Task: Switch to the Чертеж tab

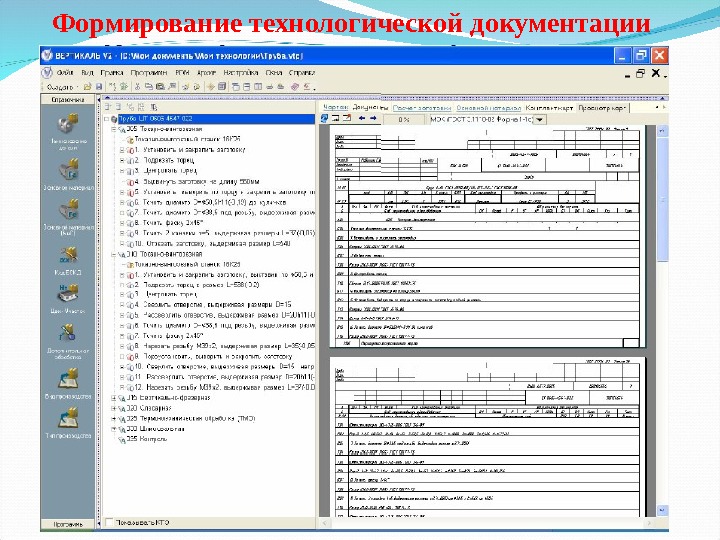Action: [x=335, y=107]
